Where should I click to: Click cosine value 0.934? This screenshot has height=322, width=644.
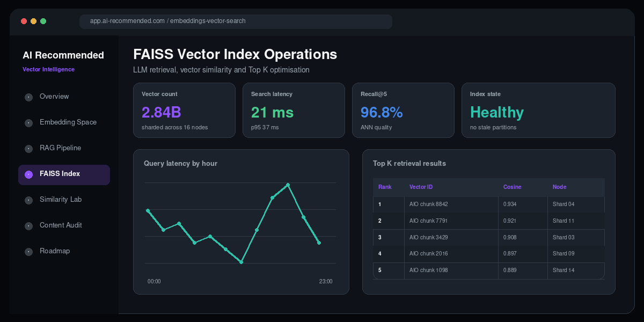pos(510,204)
